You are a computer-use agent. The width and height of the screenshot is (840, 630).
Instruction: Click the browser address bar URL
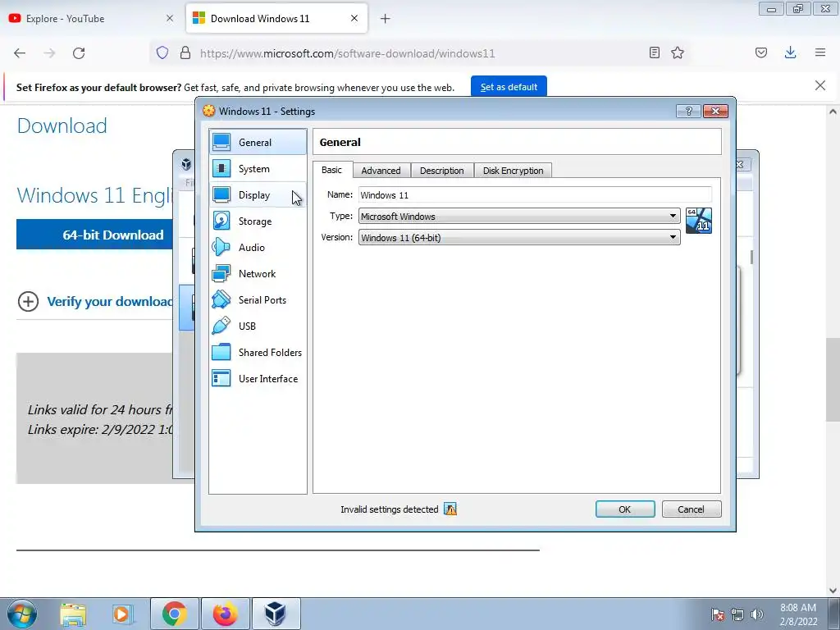(347, 53)
